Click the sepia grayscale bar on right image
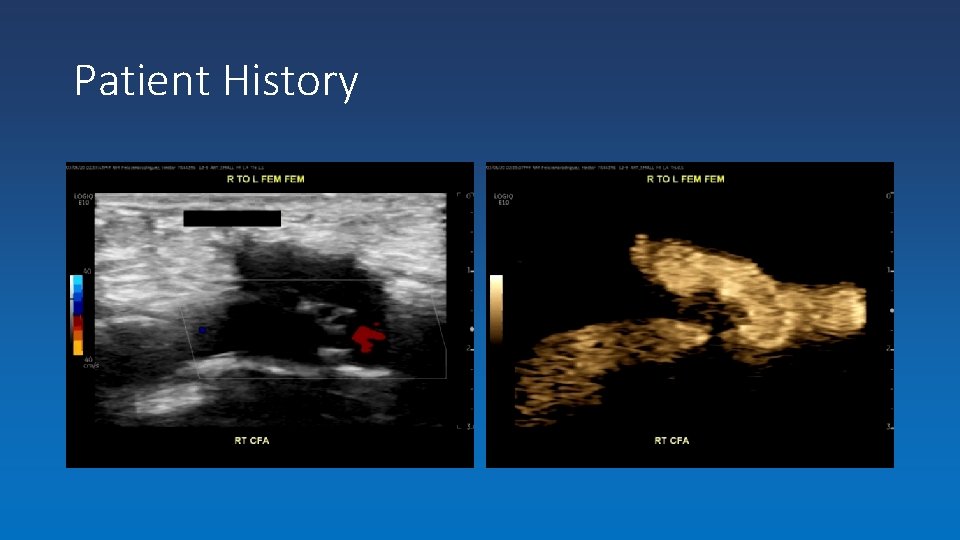This screenshot has width=960, height=540. pos(497,309)
